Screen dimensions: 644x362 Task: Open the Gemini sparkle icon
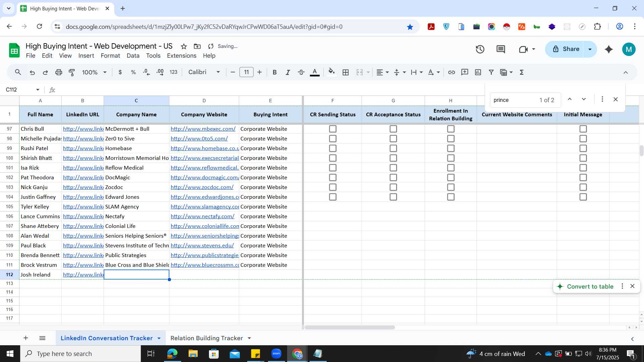(609, 50)
